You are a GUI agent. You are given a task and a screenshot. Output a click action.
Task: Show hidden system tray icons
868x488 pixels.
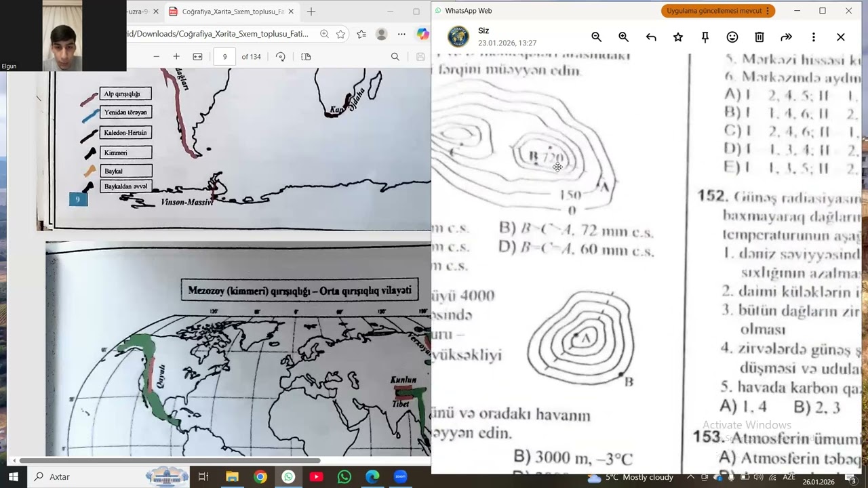click(690, 477)
